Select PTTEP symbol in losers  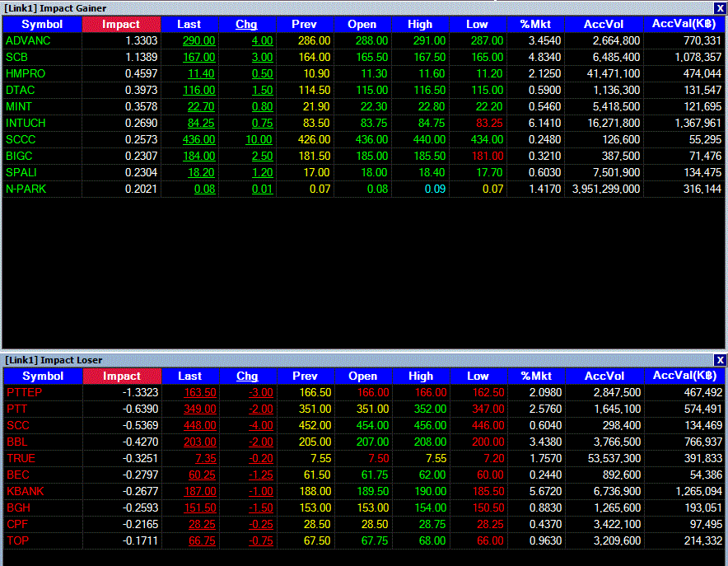pyautogui.click(x=24, y=392)
